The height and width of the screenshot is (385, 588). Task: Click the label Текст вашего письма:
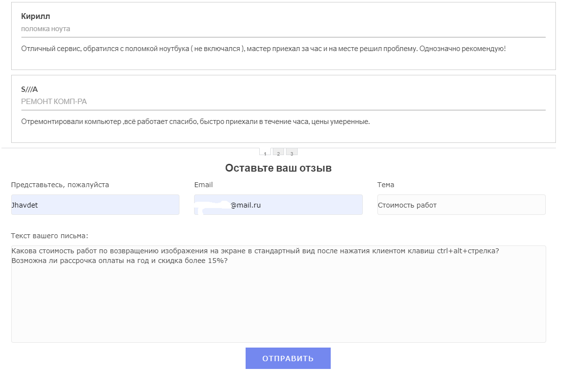tap(50, 236)
